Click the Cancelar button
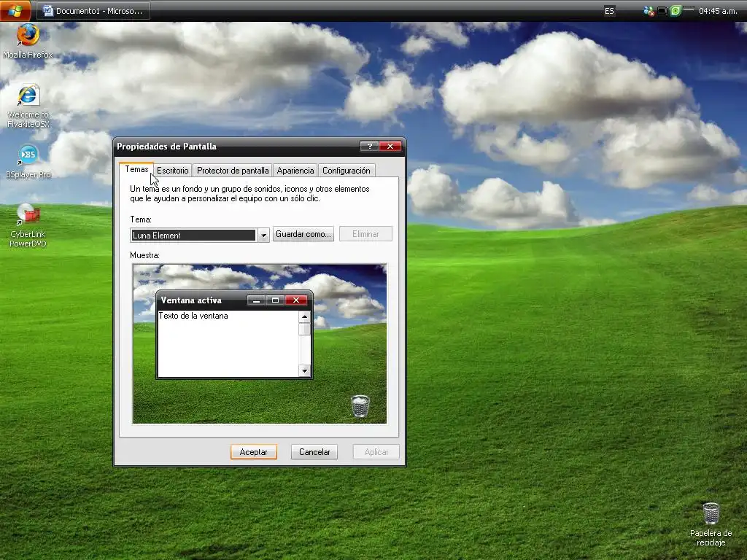Screen dimensions: 747x560 coord(314,452)
